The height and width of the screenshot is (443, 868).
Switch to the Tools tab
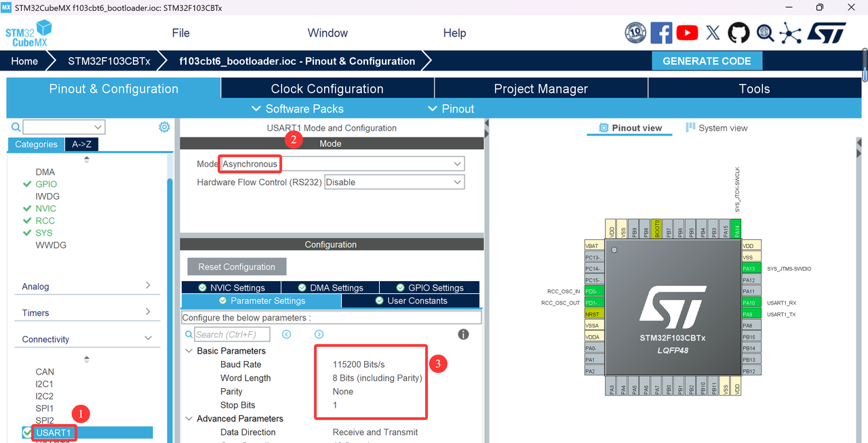pos(755,89)
